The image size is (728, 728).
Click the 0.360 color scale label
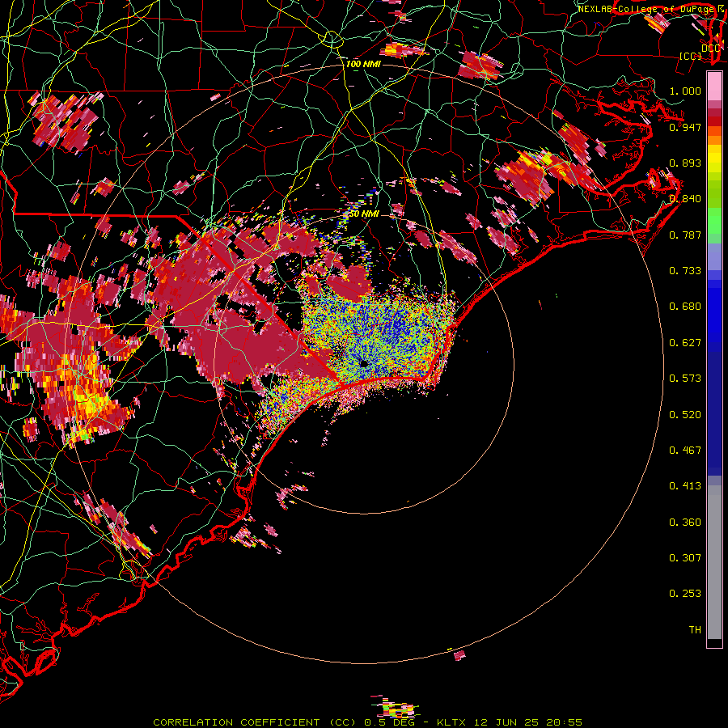(685, 523)
